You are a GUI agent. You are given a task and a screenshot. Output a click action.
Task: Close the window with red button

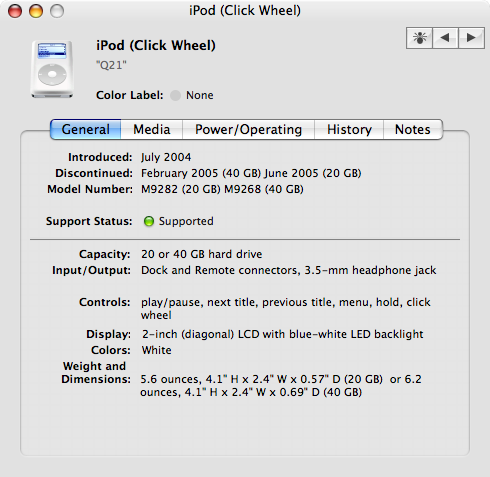15,11
